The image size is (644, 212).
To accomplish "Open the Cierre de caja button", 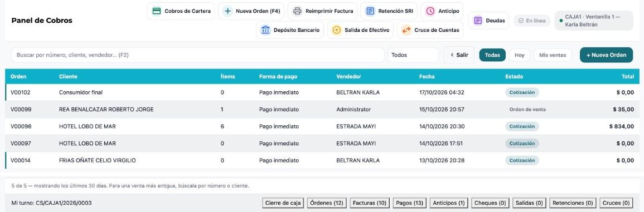I will pos(283,203).
